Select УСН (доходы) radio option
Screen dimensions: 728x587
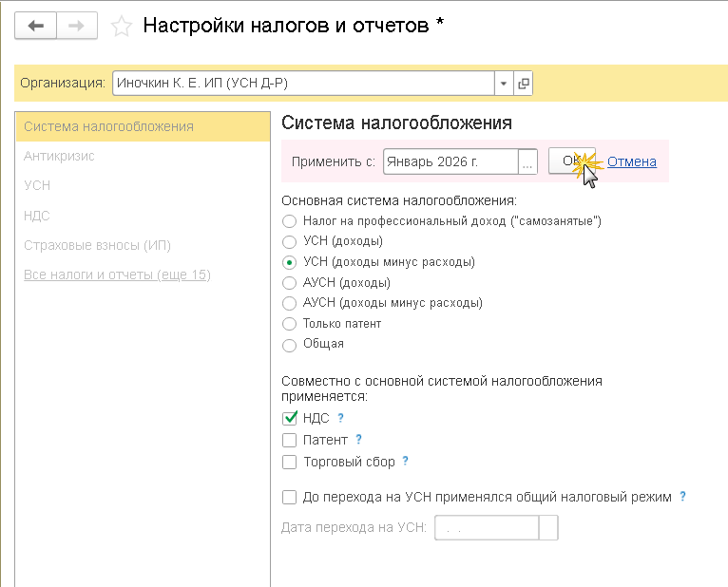[x=290, y=241]
